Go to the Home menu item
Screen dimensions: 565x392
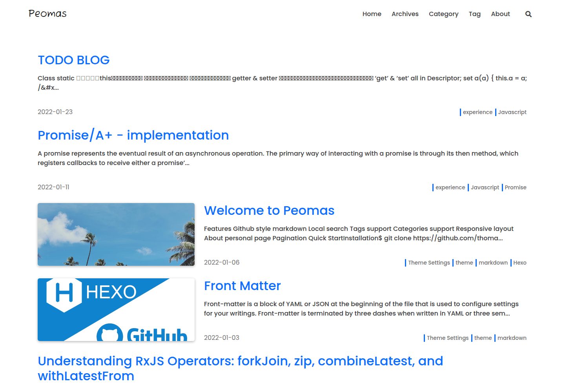point(372,14)
